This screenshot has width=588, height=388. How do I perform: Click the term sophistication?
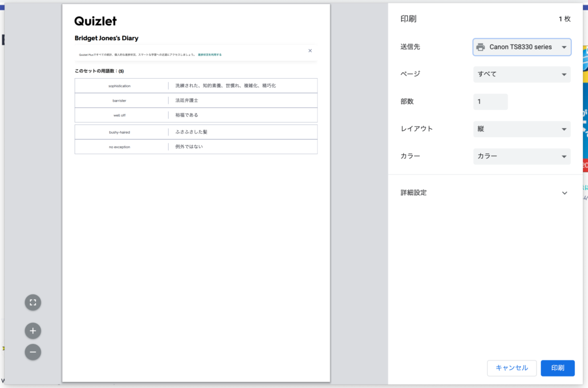(x=119, y=86)
